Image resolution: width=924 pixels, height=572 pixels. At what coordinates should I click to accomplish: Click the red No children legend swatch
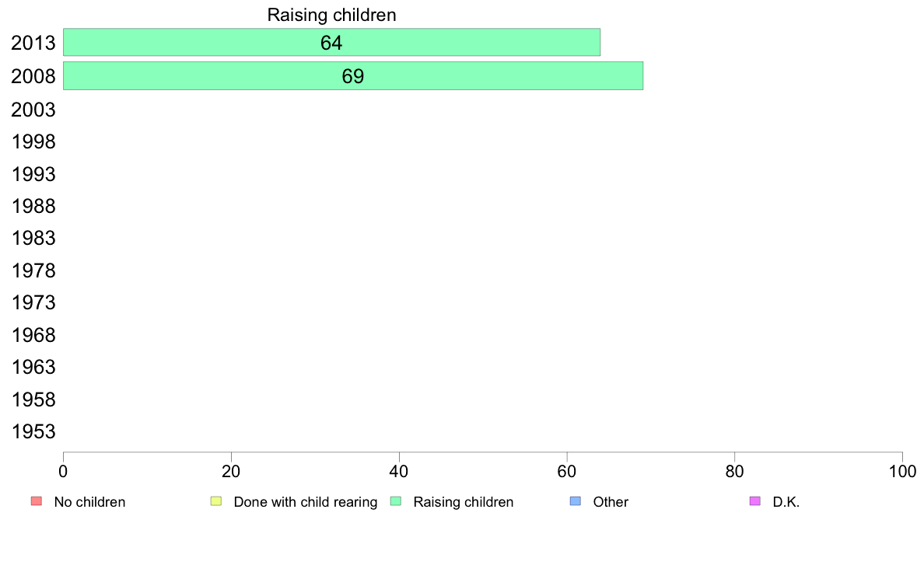point(37,501)
